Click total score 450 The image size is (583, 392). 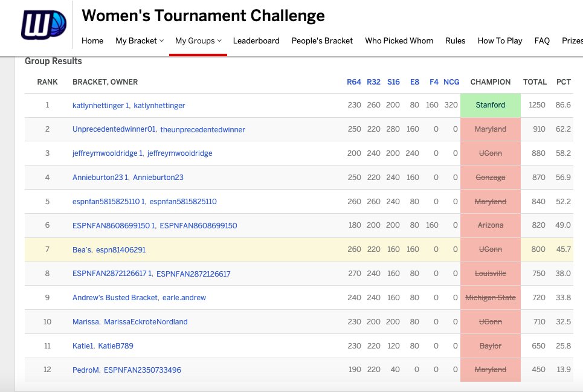point(538,370)
